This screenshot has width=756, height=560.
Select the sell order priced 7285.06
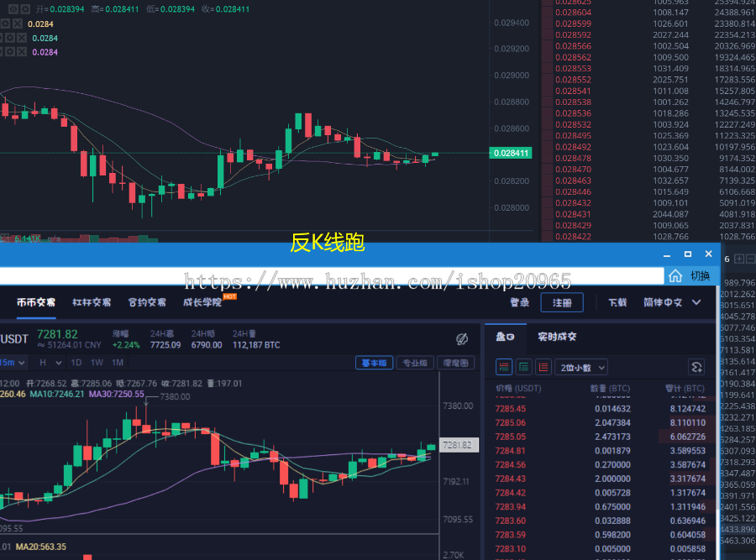[x=601, y=422]
